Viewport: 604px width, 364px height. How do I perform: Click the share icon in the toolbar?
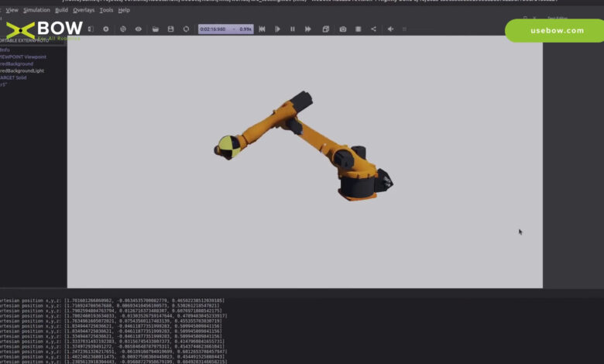[x=373, y=29]
